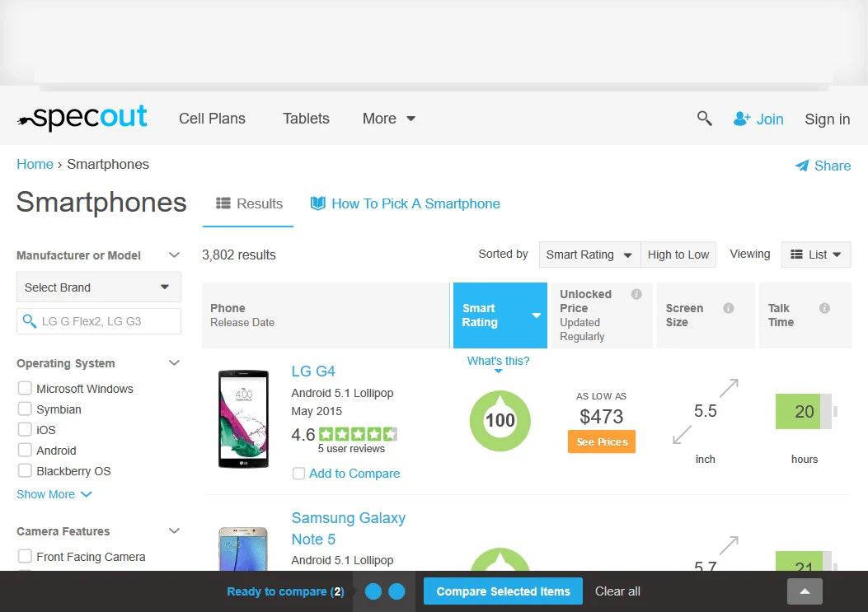The image size is (868, 612).
Task: Collapse the Camera Features section
Action: point(174,531)
